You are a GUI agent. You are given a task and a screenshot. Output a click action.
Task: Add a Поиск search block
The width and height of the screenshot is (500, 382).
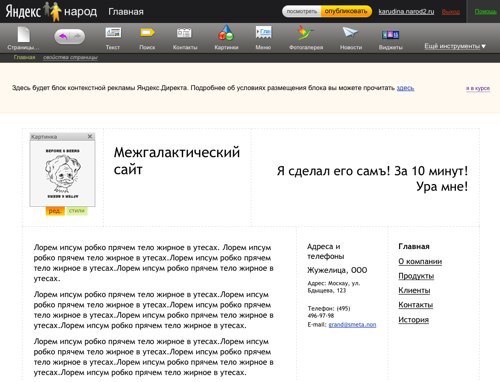(147, 38)
